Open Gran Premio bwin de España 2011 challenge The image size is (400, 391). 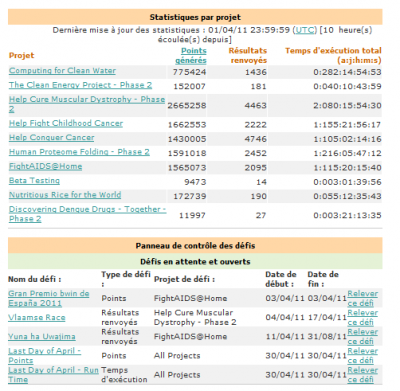click(49, 298)
